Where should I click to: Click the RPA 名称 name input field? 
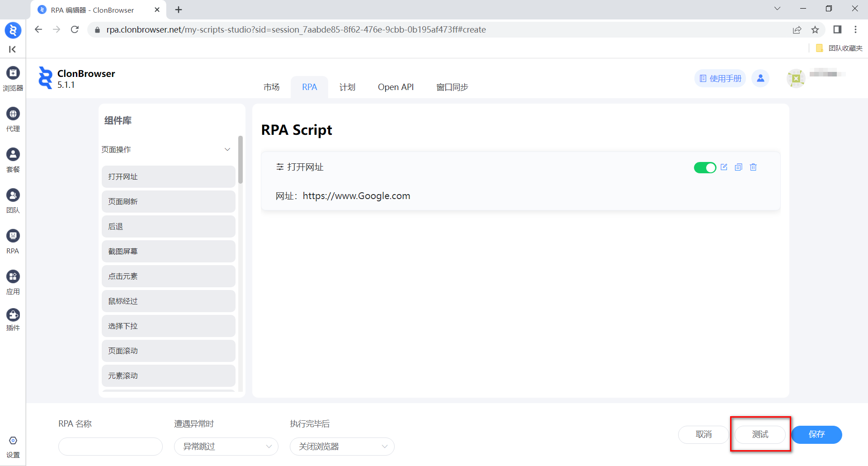110,447
